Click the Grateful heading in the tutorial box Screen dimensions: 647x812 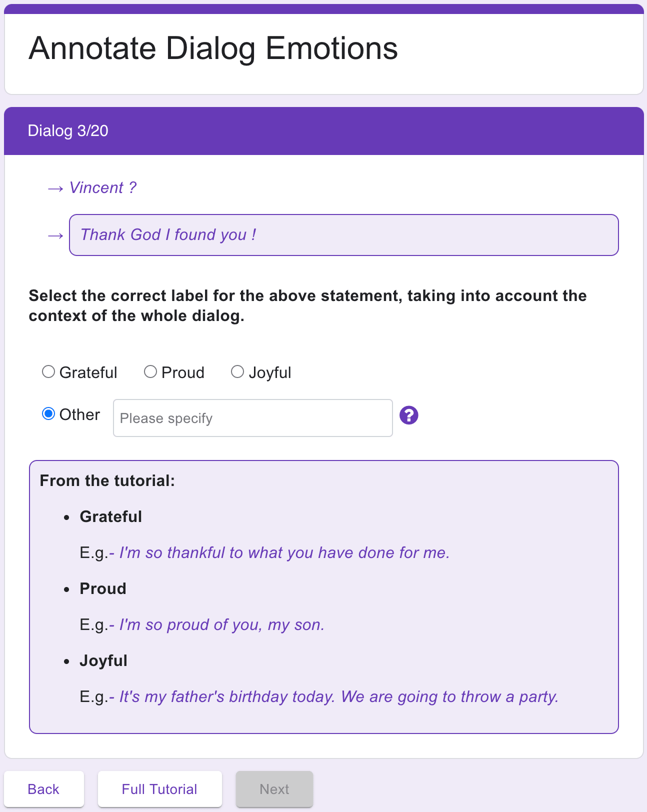pyautogui.click(x=111, y=516)
